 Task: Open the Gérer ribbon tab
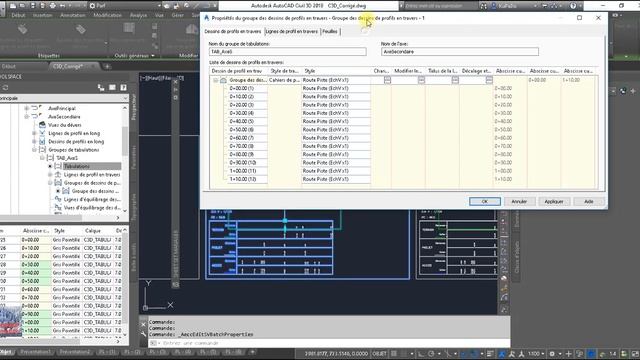178,15
